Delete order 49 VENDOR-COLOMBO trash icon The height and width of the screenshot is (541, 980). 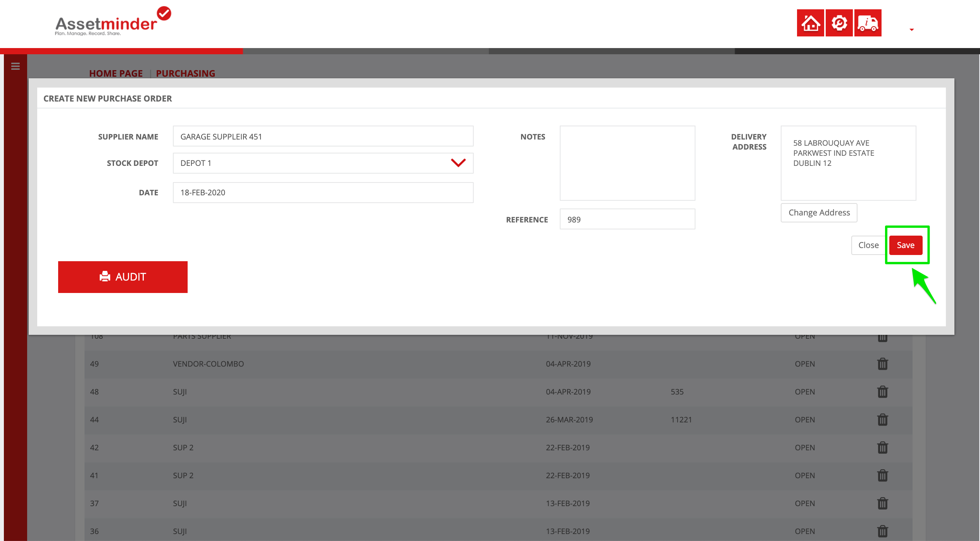(x=882, y=364)
